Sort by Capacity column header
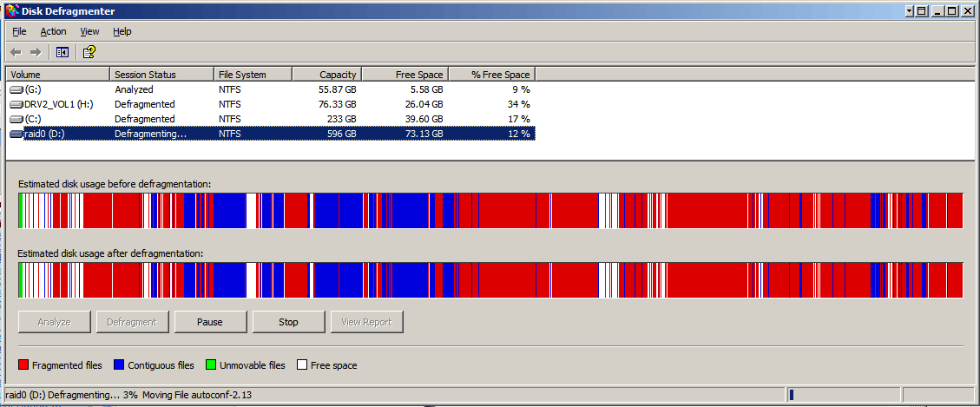980x407 pixels. coord(327,75)
